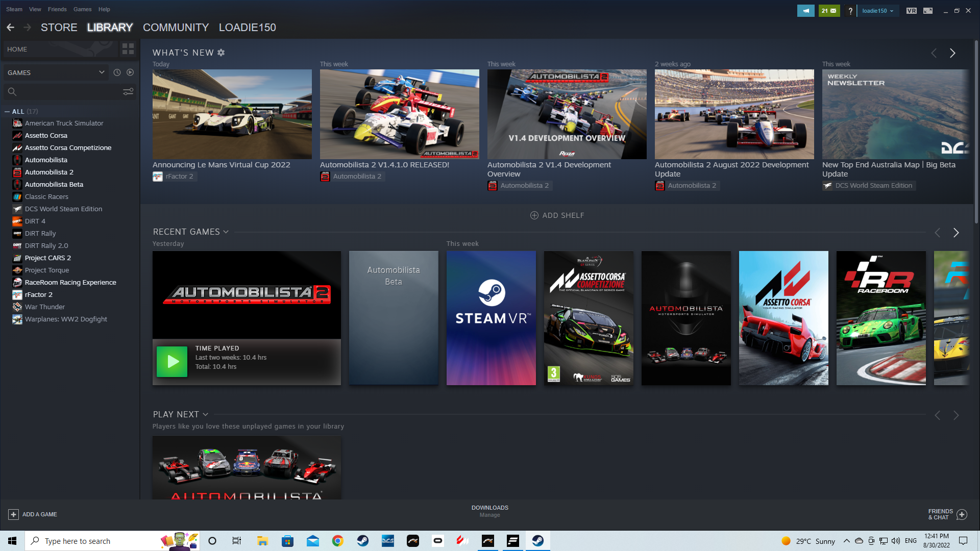Open SteamVR cover in Recent Games

point(491,318)
